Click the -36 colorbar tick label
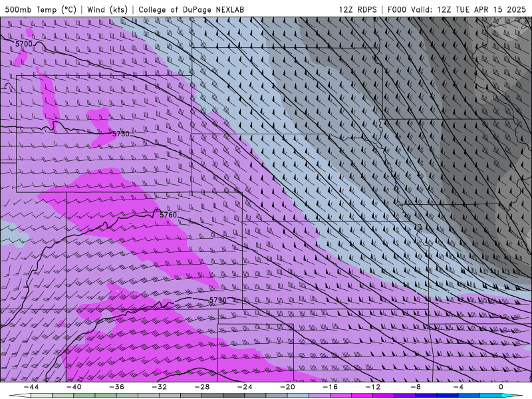 point(117,387)
